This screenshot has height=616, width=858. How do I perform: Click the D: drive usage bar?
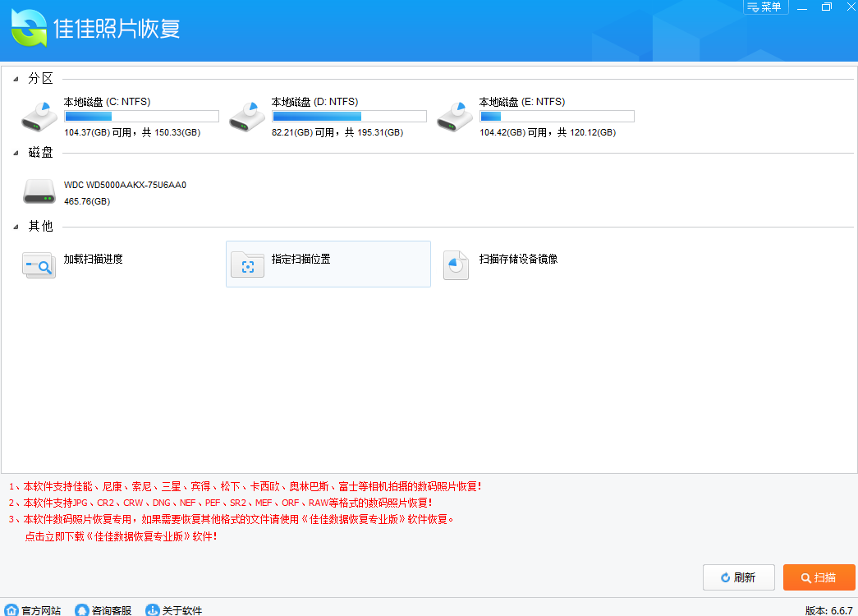[349, 117]
